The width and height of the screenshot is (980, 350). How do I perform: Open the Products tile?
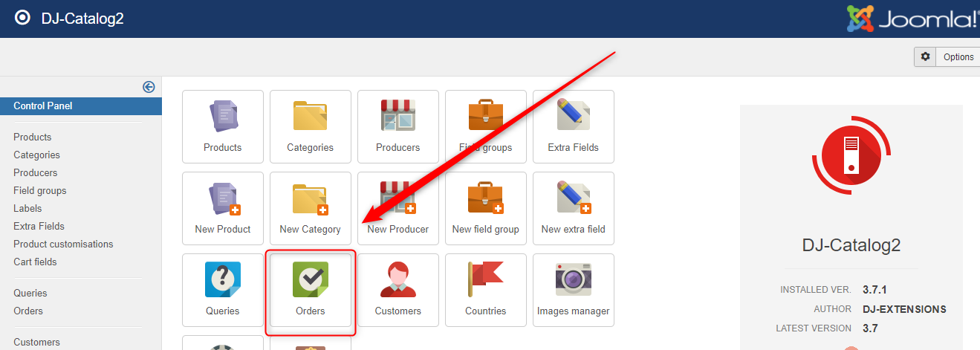[x=223, y=126]
